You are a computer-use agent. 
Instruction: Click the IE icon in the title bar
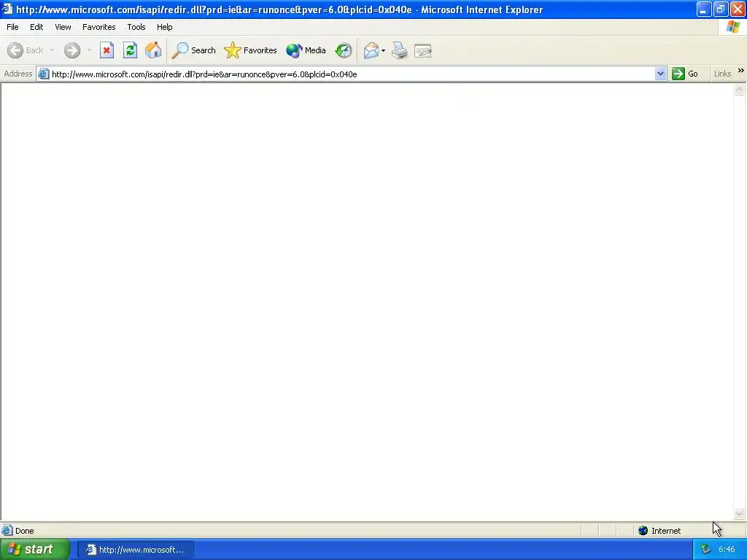[x=7, y=9]
